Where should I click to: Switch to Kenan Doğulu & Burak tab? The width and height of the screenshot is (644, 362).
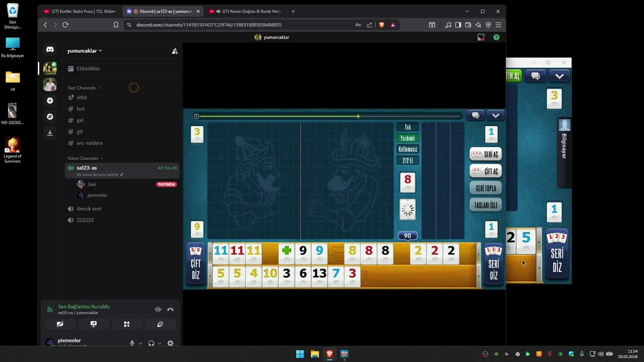tap(245, 11)
